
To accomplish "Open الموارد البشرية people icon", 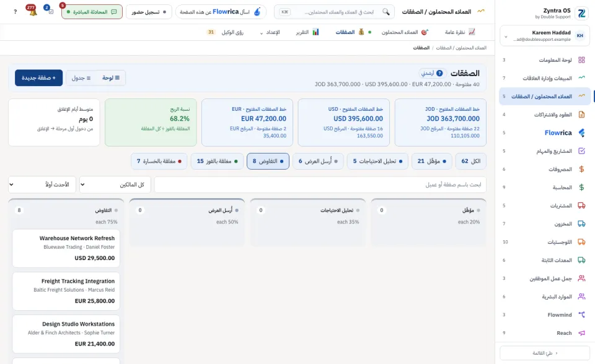I will pos(581,297).
